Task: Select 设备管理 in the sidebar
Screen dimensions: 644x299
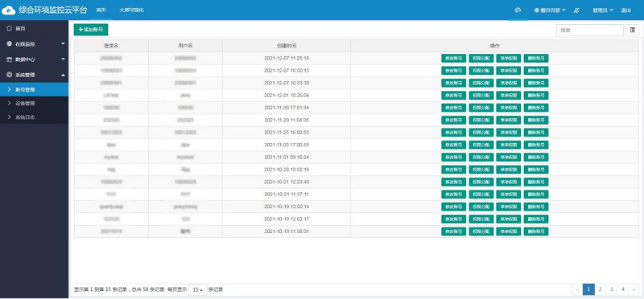Action: coord(26,104)
